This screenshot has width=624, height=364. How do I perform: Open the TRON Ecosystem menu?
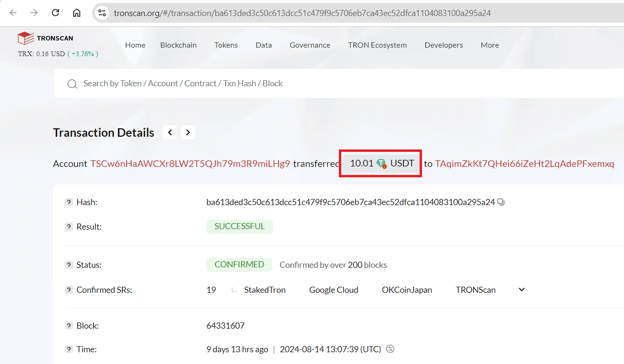click(378, 45)
